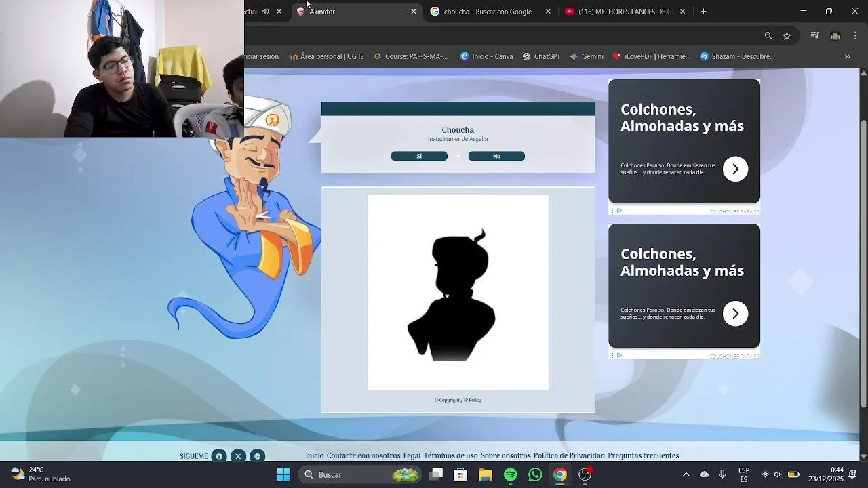This screenshot has height=488, width=868.
Task: Open Sobre nosotros footer link
Action: click(505, 456)
